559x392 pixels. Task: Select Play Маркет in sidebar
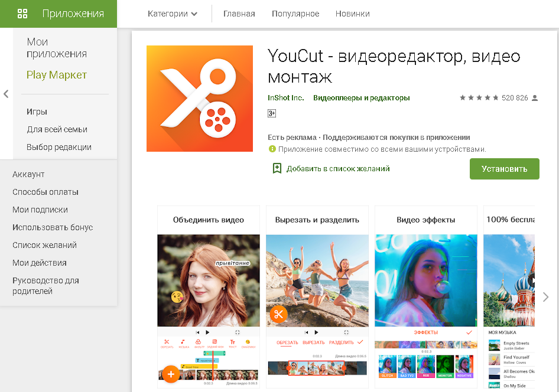pyautogui.click(x=57, y=75)
